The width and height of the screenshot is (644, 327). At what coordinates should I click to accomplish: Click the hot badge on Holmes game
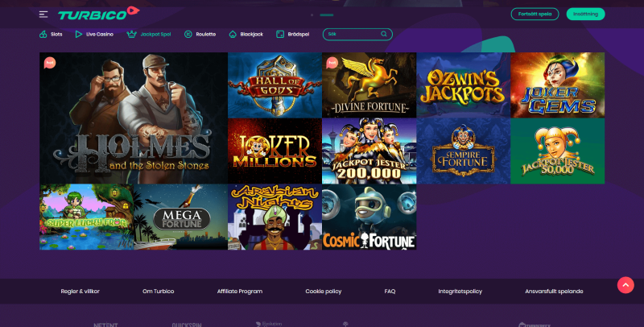tap(50, 63)
